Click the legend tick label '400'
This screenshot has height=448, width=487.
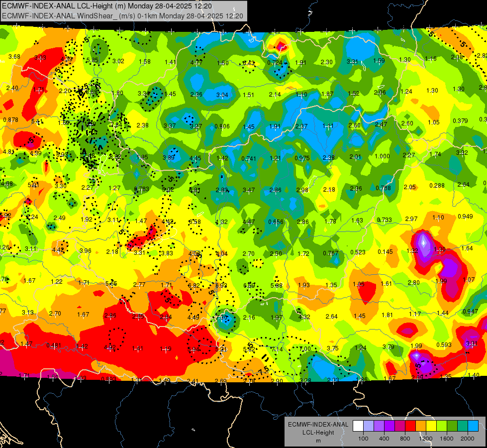coord(384,439)
